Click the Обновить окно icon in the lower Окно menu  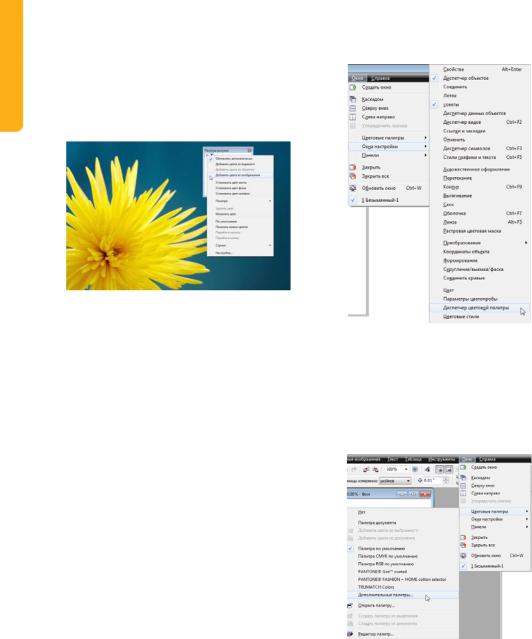click(463, 555)
